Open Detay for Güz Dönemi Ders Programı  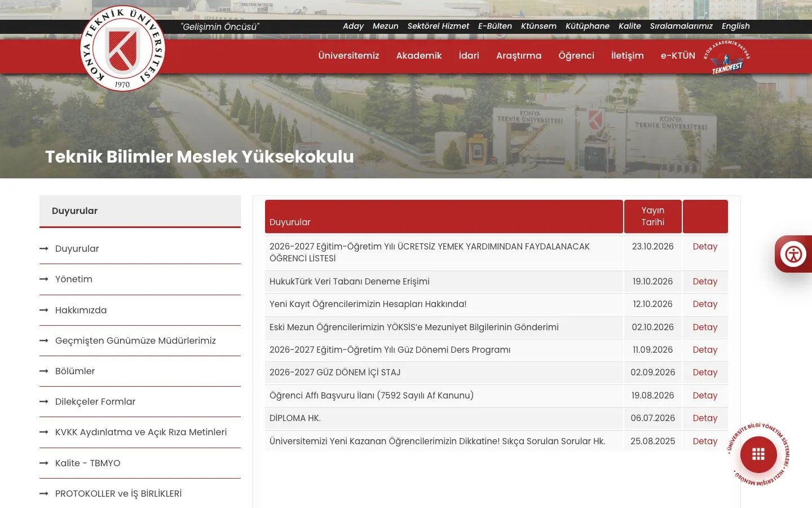coord(705,350)
